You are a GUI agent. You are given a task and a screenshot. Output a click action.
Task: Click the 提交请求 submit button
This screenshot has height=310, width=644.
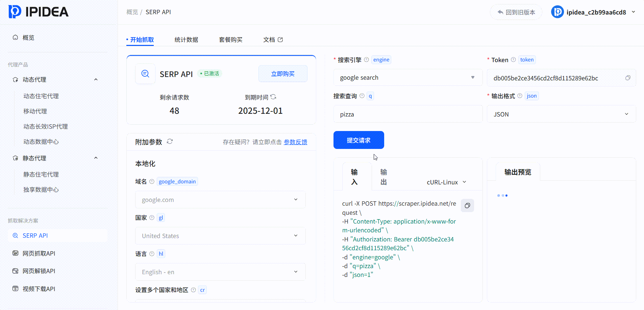pyautogui.click(x=358, y=140)
